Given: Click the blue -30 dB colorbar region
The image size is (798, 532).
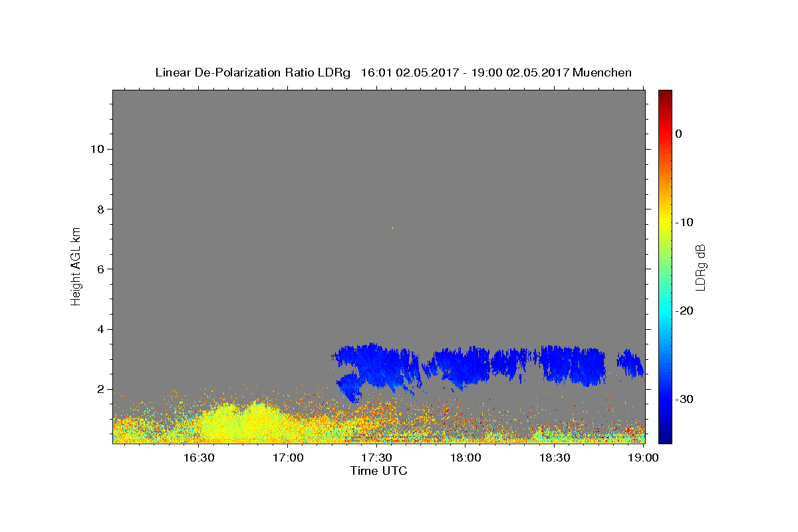Looking at the screenshot, I should tap(665, 399).
